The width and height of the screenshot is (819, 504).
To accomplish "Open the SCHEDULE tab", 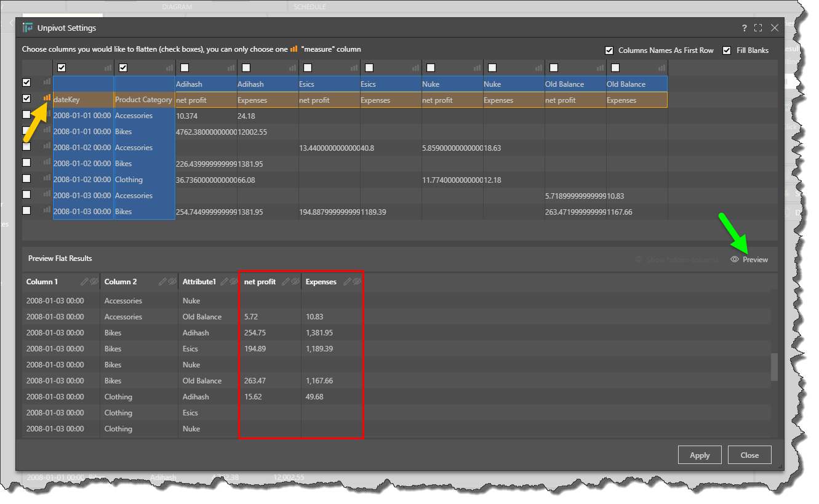I will (x=310, y=7).
